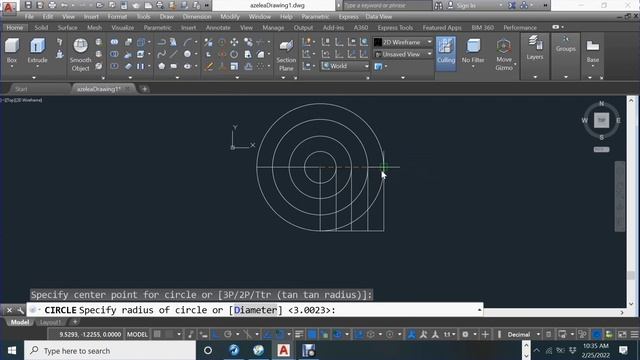
Task: Click the AutoCAD icon in Windows taskbar
Action: coord(284,351)
